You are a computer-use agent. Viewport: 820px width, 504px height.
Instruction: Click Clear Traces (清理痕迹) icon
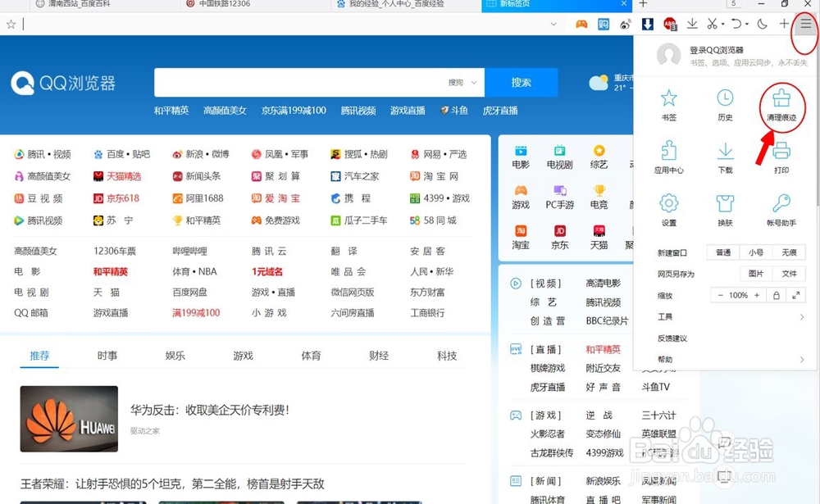point(781,105)
